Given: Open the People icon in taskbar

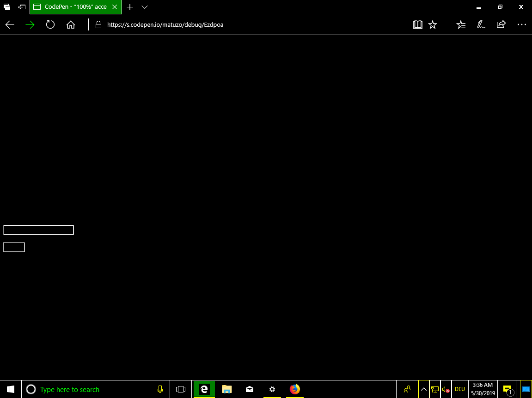Looking at the screenshot, I should point(407,389).
